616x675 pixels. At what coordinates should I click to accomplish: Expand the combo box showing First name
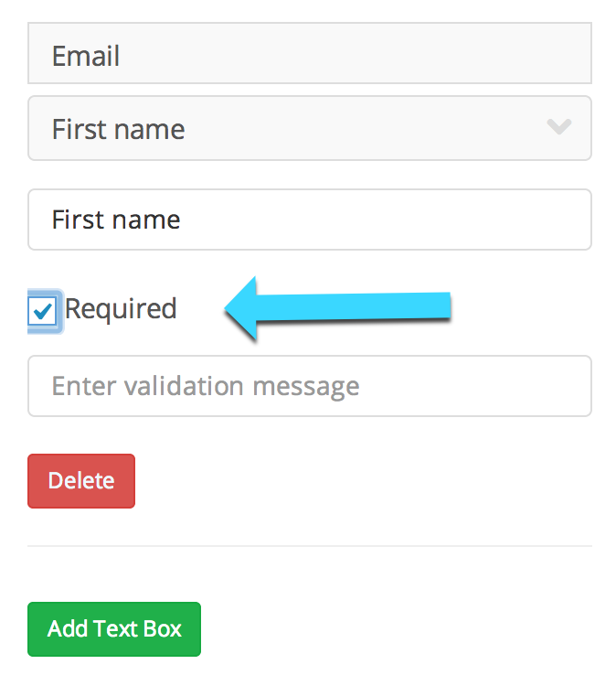click(x=310, y=128)
